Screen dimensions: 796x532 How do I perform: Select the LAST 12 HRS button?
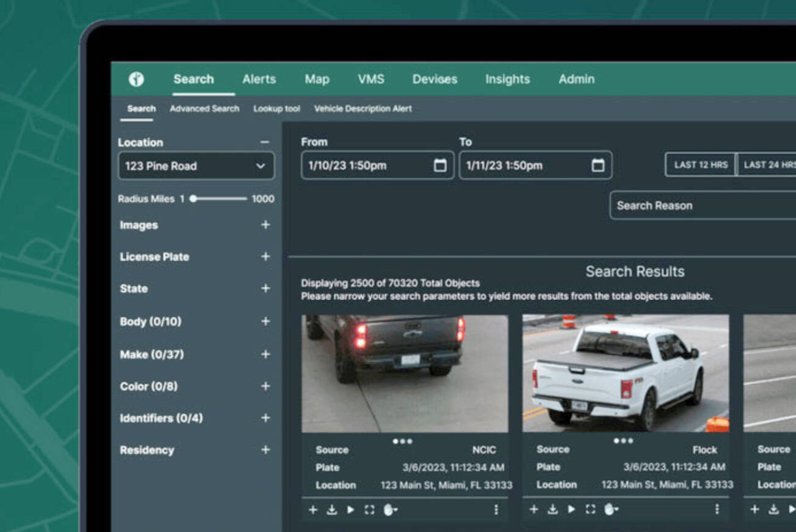[701, 164]
